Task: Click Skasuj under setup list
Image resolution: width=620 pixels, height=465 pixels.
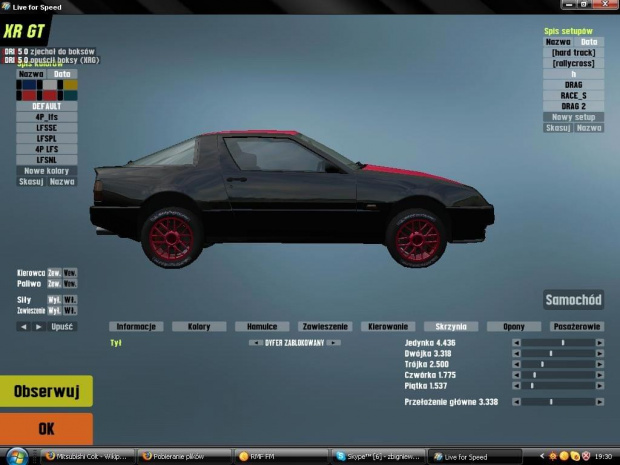Action: point(558,128)
